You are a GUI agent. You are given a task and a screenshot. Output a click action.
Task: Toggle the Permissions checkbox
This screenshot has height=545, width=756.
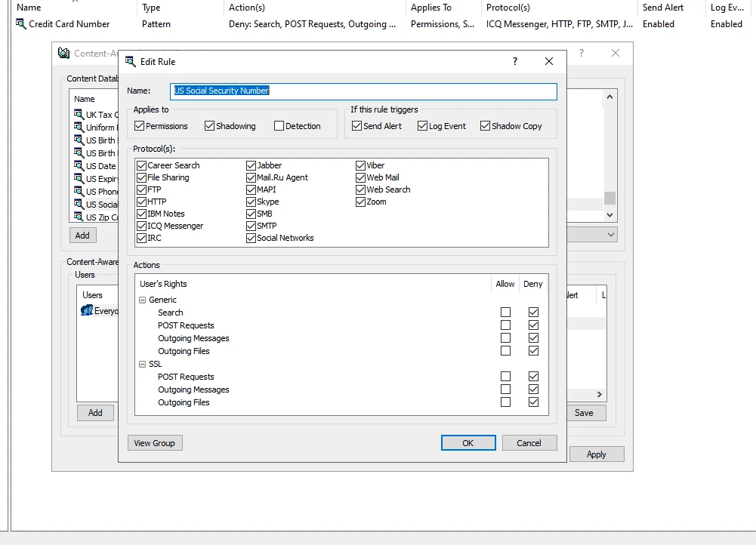coord(139,126)
